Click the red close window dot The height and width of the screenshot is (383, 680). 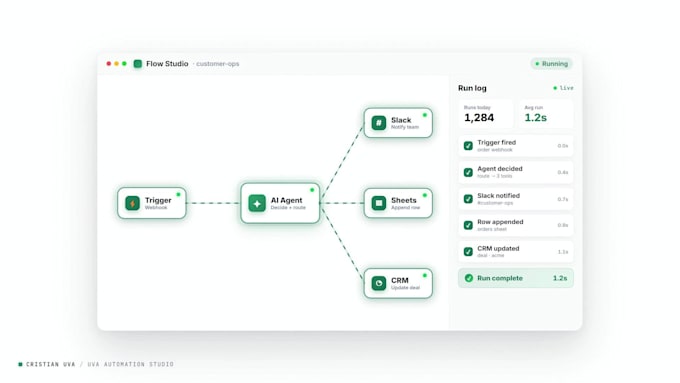(x=108, y=64)
